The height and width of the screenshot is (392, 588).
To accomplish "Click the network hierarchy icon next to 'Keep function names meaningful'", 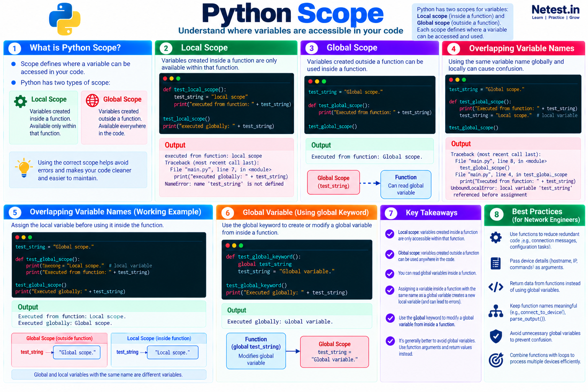I will (496, 311).
